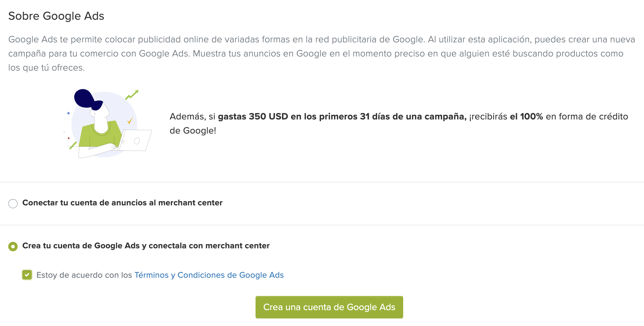Select the 'Crea tu cuenta de Google Ads' radio
Image resolution: width=644 pixels, height=326 pixels.
pos(13,246)
